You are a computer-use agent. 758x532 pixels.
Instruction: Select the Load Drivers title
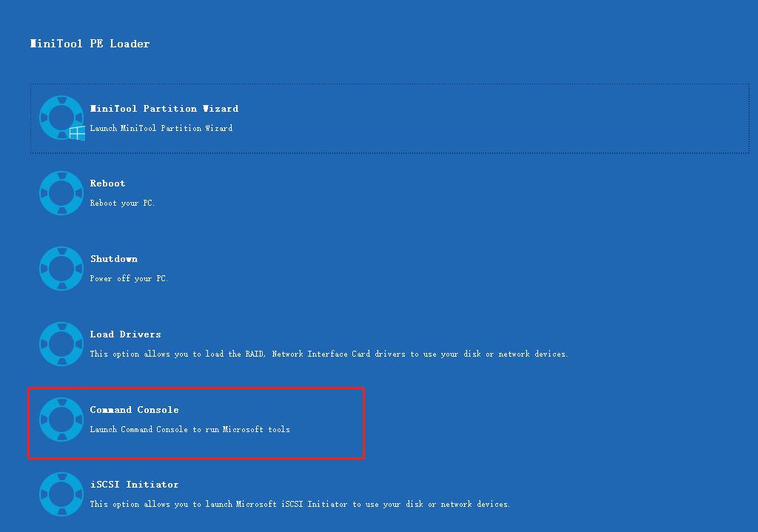pyautogui.click(x=125, y=334)
